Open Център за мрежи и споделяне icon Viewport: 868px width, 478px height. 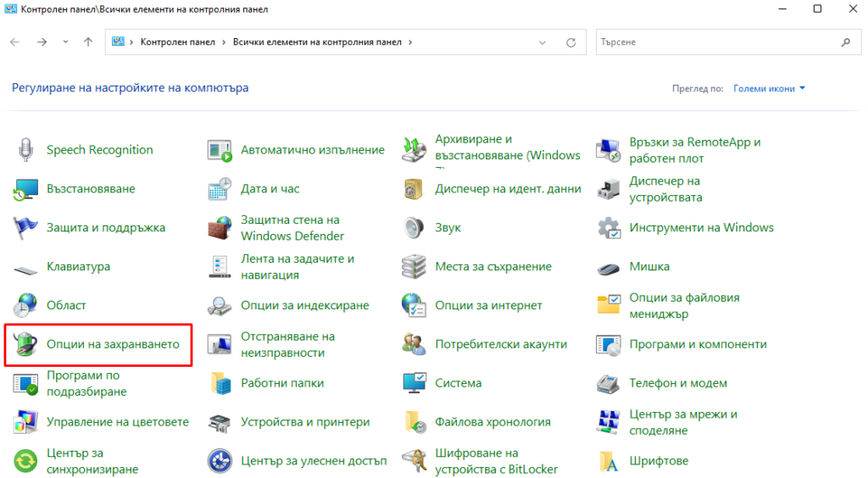[609, 422]
